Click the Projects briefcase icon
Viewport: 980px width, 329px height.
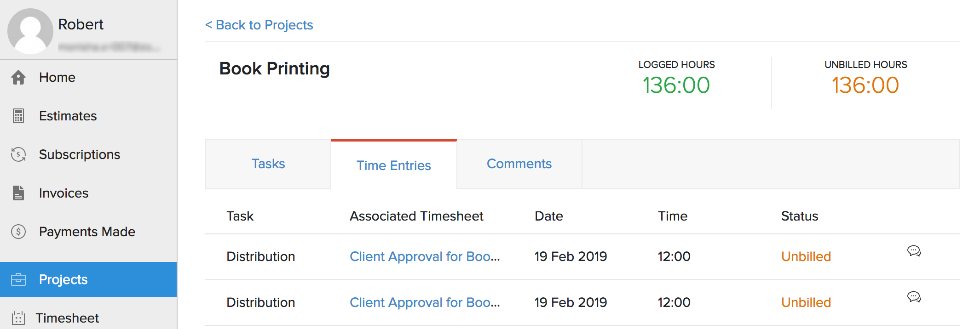(18, 279)
